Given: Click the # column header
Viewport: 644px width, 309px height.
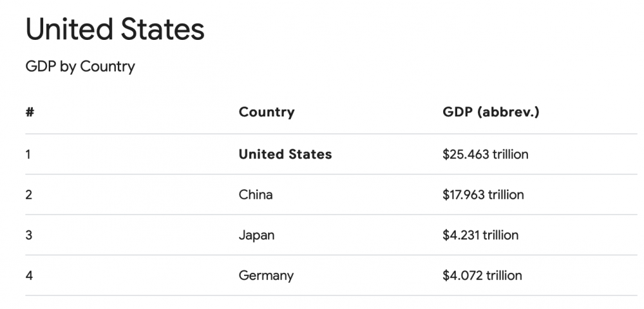Looking at the screenshot, I should [x=30, y=112].
